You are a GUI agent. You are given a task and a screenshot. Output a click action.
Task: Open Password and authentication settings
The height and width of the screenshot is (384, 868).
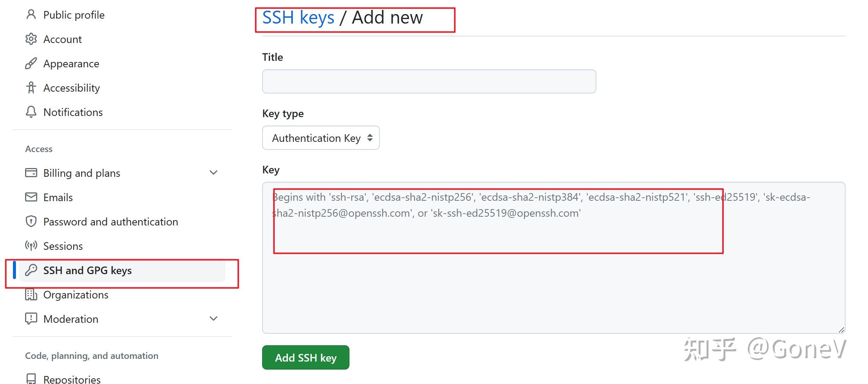click(x=111, y=221)
